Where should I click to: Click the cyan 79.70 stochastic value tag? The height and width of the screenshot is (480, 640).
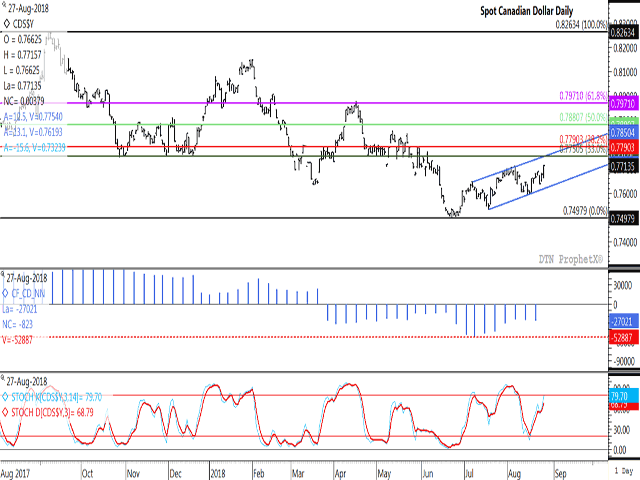coord(624,396)
